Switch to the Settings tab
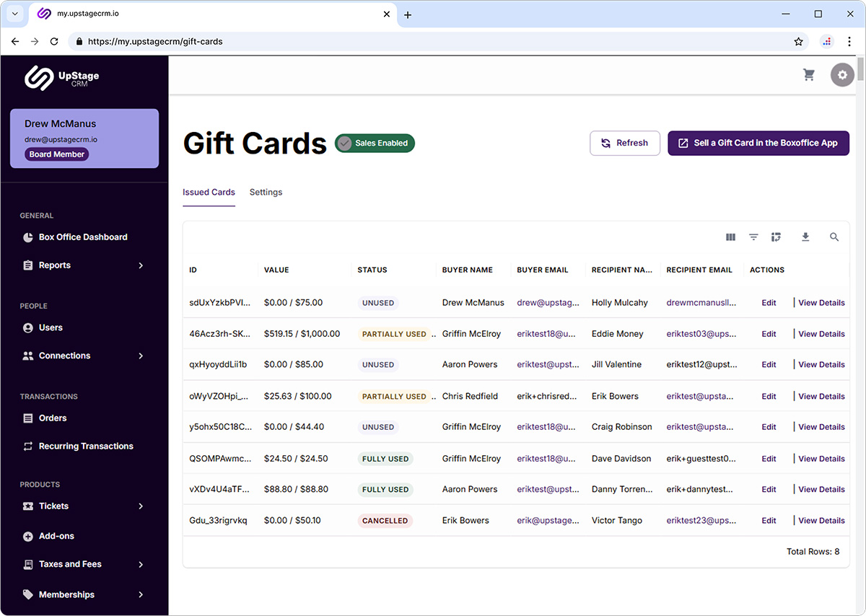Image resolution: width=866 pixels, height=616 pixels. pyautogui.click(x=266, y=193)
